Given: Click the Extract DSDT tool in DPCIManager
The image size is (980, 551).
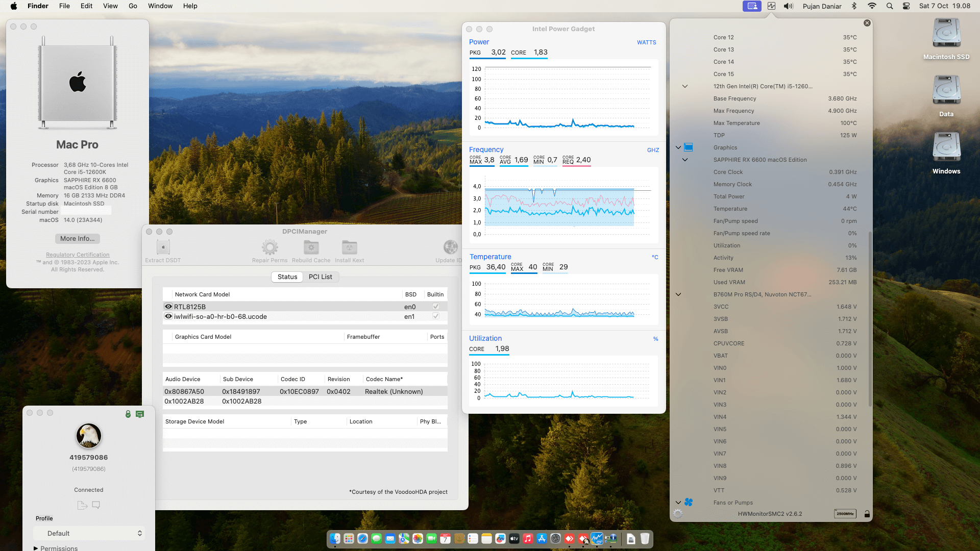Looking at the screenshot, I should tap(163, 252).
